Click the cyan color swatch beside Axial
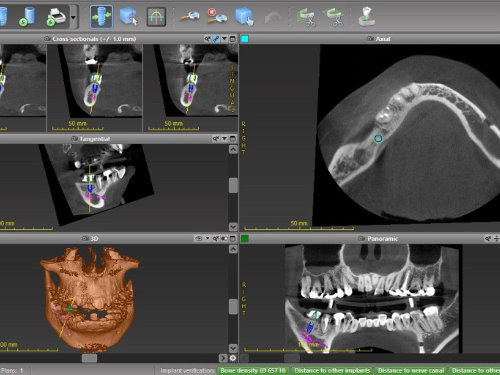The image size is (500, 375). point(245,39)
